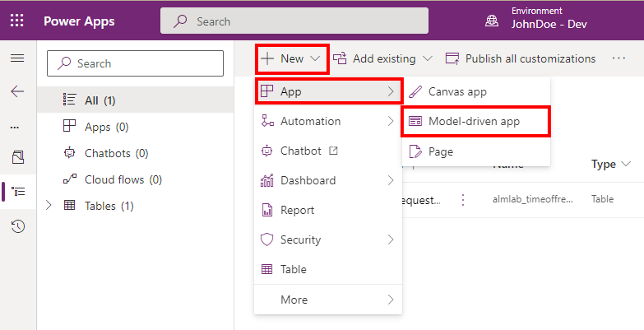
Task: Focus the top Search bar
Action: click(x=294, y=21)
